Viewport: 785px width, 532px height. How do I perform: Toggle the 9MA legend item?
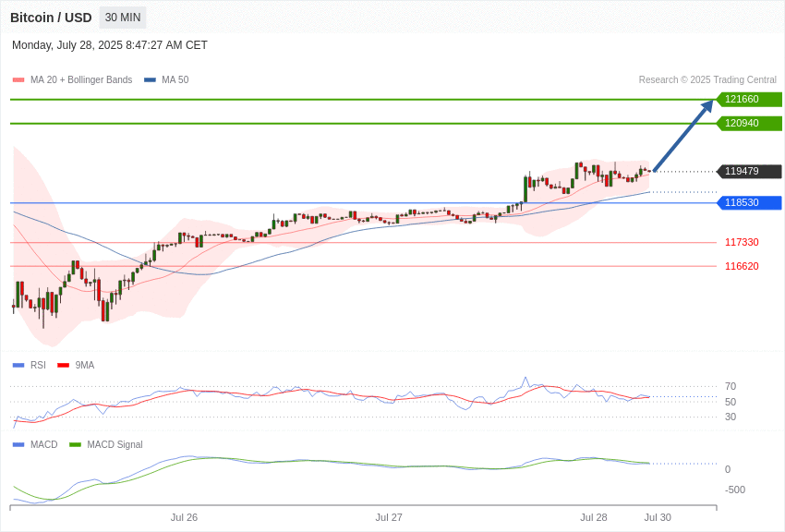click(76, 366)
